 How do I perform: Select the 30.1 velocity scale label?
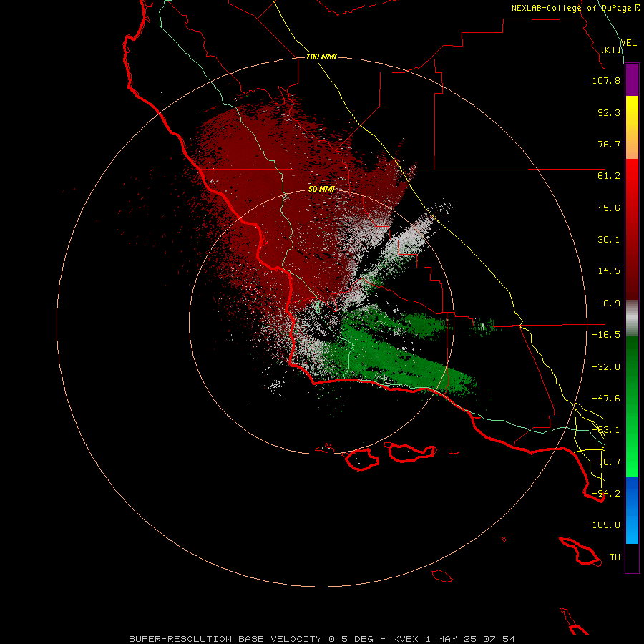[609, 240]
